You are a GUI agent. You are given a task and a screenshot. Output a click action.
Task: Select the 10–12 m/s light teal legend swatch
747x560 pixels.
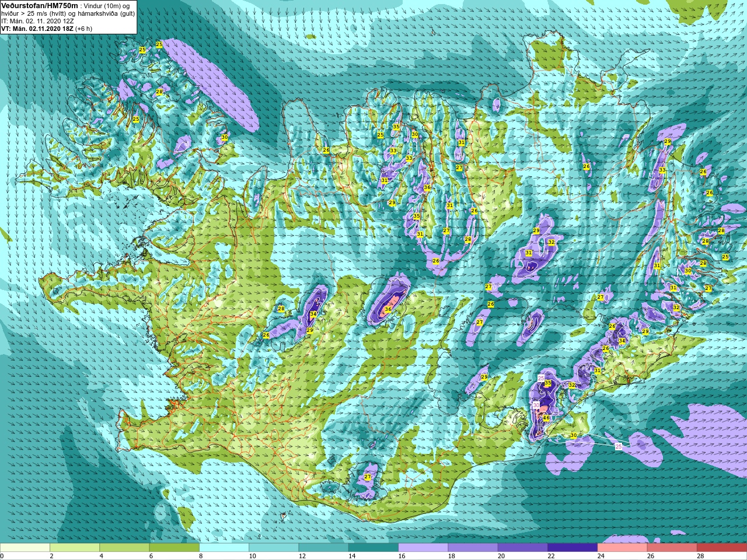click(x=274, y=548)
